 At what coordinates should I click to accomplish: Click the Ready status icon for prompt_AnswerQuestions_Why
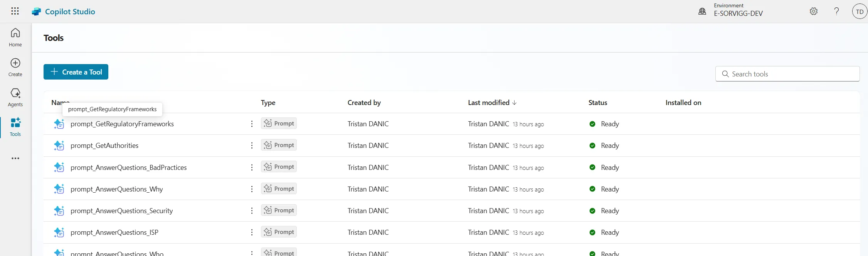pyautogui.click(x=592, y=189)
